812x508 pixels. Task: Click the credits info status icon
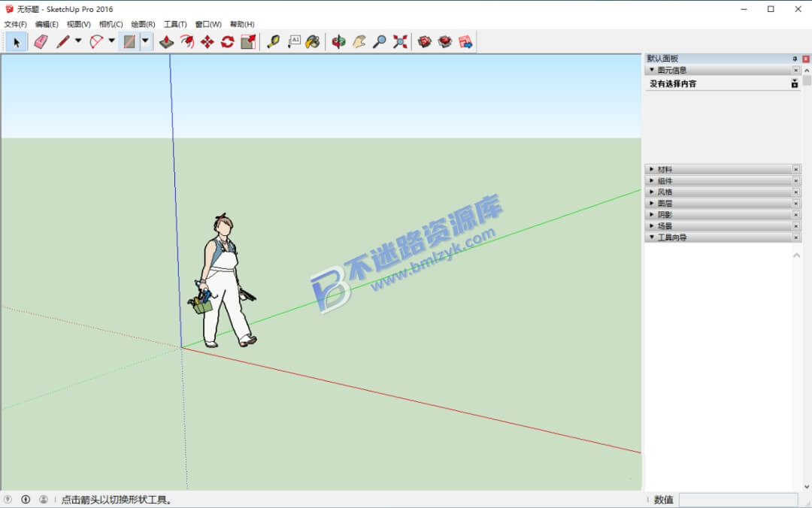(x=26, y=499)
